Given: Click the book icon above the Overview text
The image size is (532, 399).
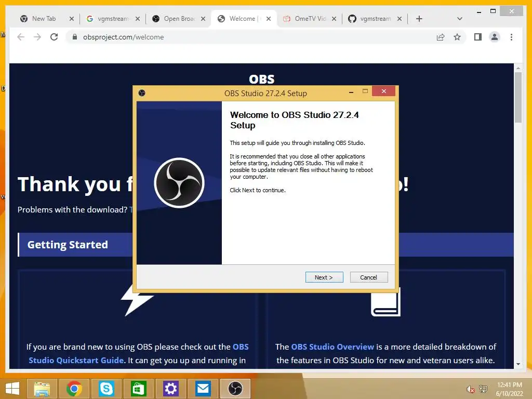Looking at the screenshot, I should pyautogui.click(x=386, y=302).
